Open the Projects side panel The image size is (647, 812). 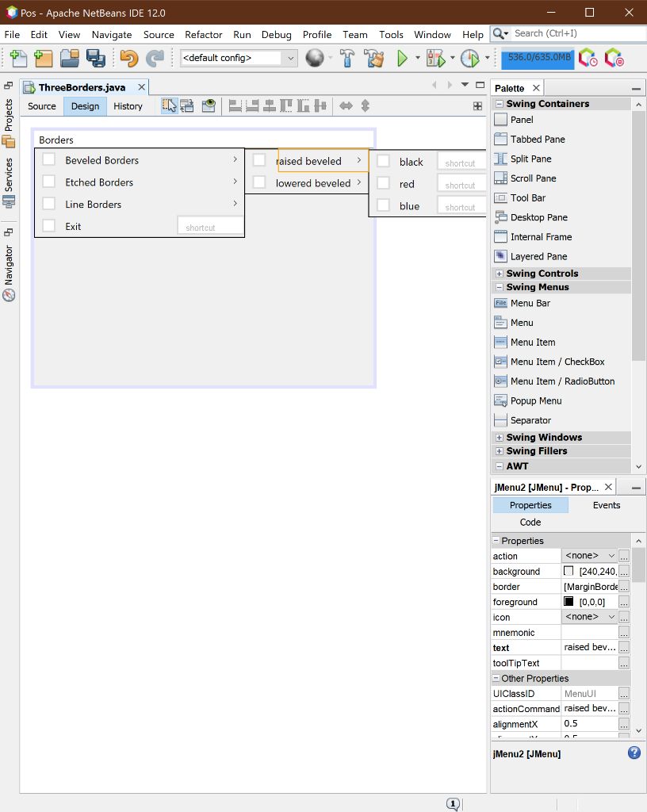tap(9, 122)
